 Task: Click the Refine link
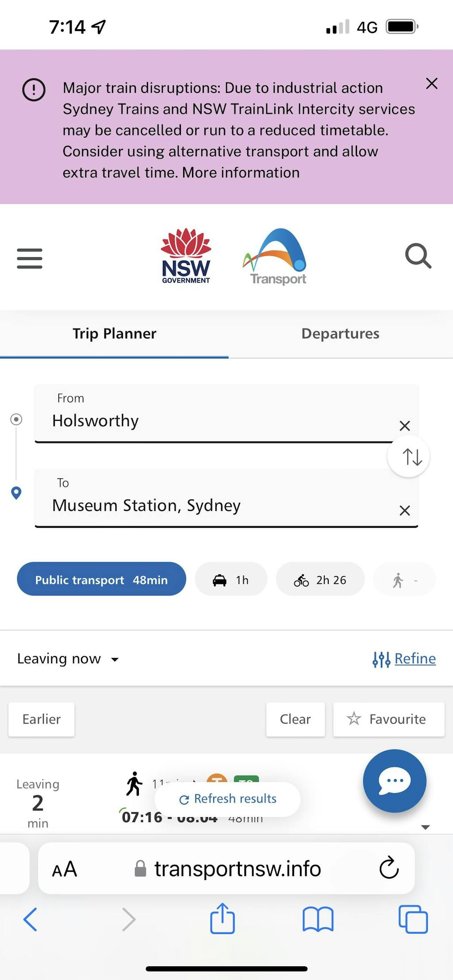(415, 659)
